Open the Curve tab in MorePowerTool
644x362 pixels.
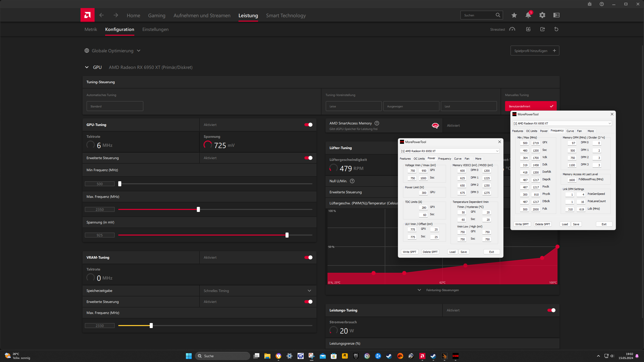tap(458, 159)
